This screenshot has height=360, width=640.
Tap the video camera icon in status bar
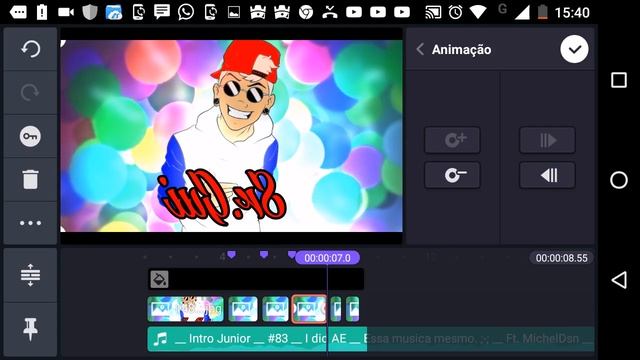click(66, 12)
